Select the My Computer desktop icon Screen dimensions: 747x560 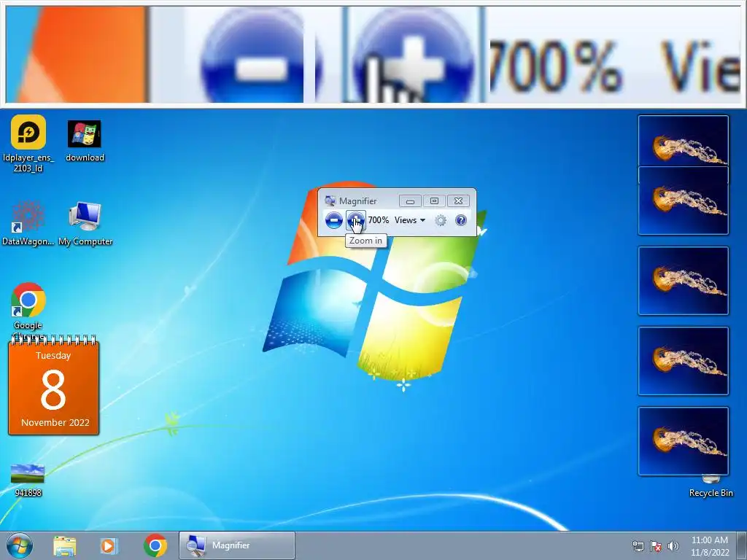pos(85,223)
